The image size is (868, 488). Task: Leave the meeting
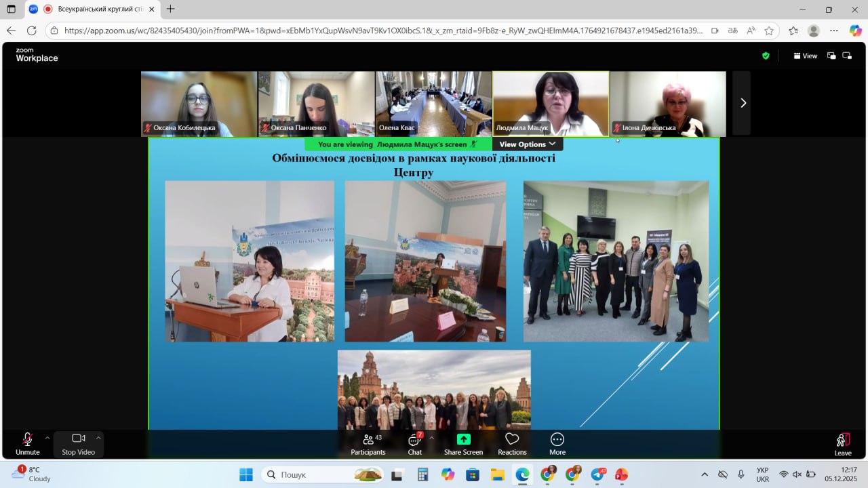pyautogui.click(x=842, y=444)
